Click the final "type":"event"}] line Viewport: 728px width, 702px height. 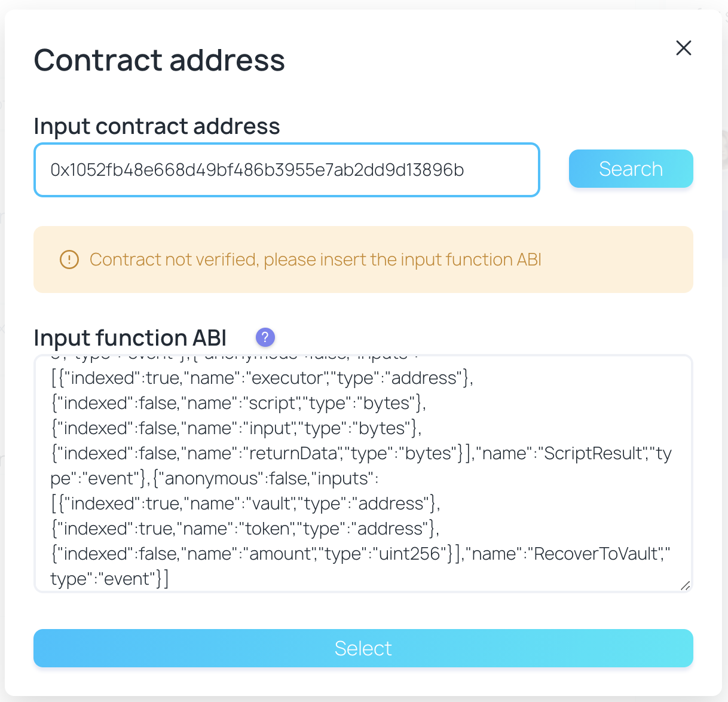tap(109, 579)
